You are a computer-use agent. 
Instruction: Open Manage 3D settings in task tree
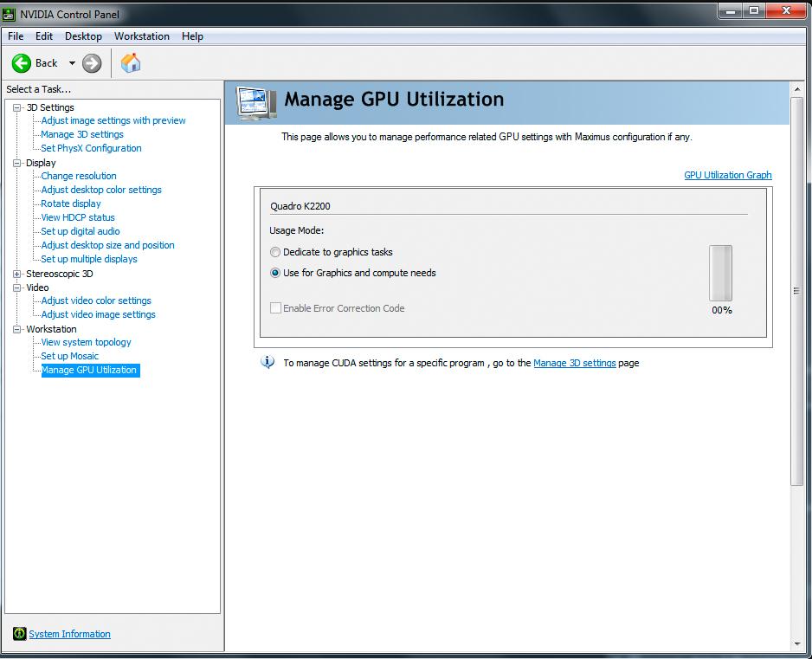pyautogui.click(x=82, y=135)
